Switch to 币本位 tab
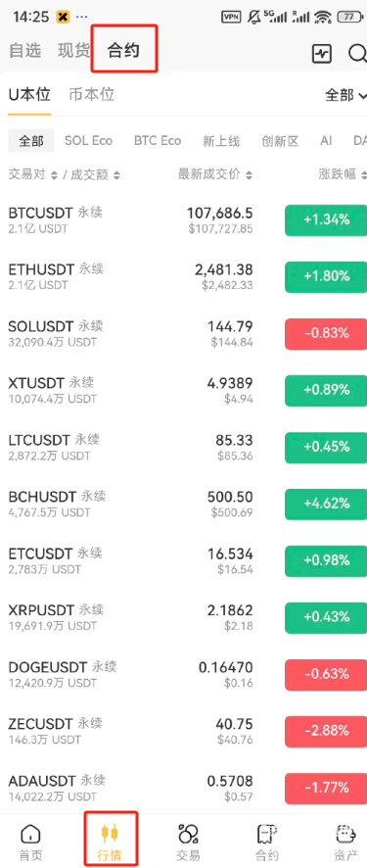The width and height of the screenshot is (367, 868). click(x=92, y=94)
